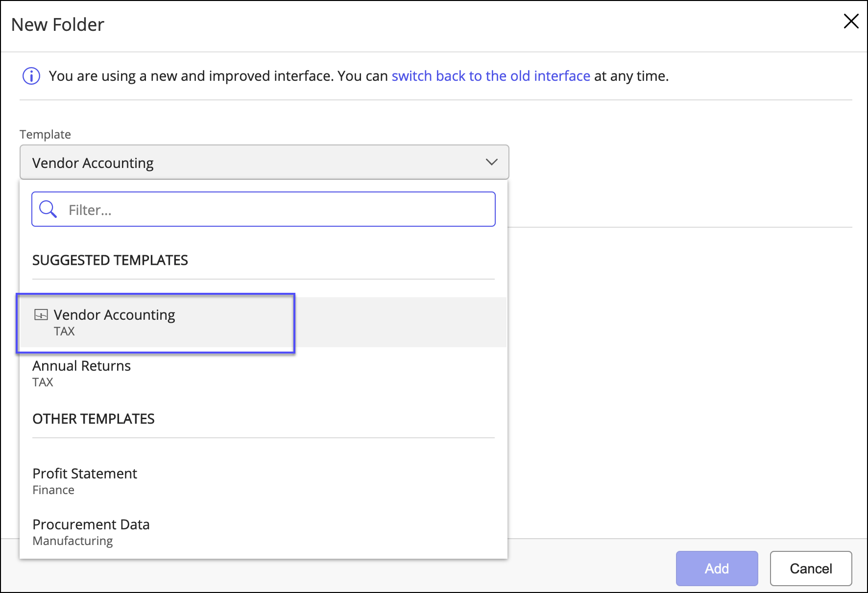Click the blue info circle icon
868x593 pixels.
tap(31, 76)
